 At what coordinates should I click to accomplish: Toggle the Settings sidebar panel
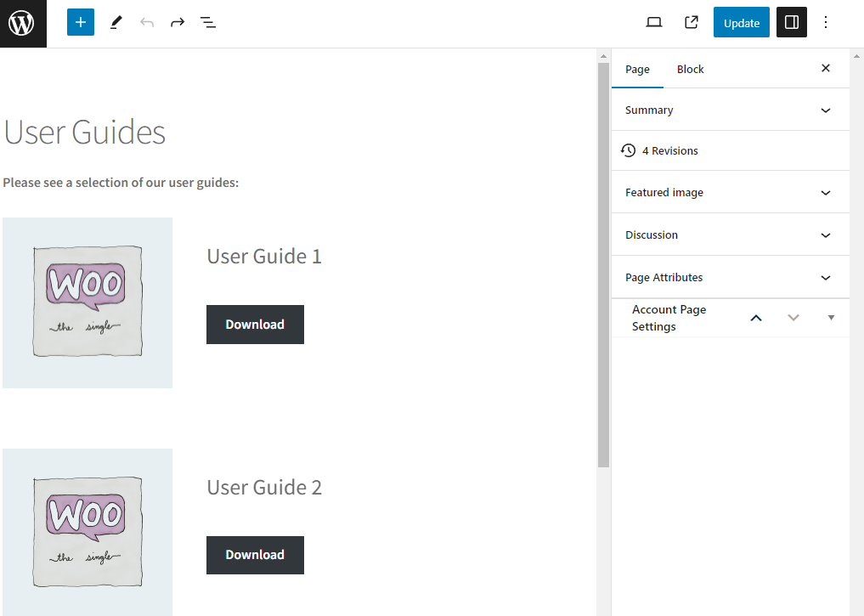click(x=792, y=23)
